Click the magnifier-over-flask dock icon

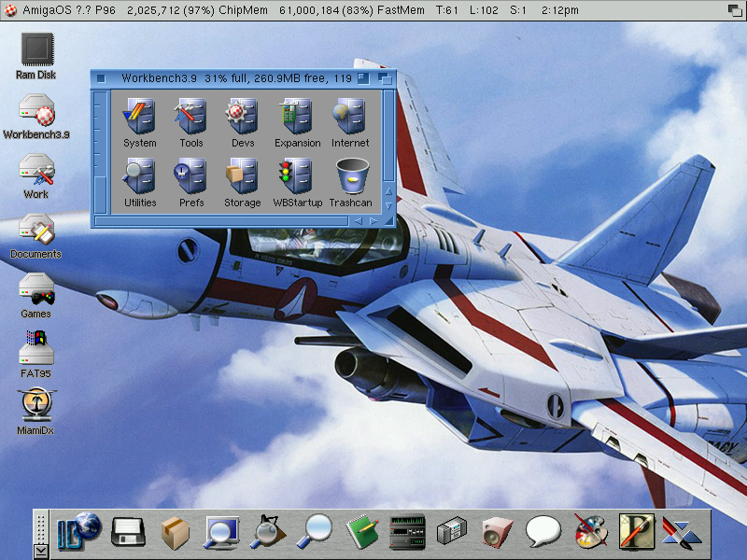[x=267, y=531]
